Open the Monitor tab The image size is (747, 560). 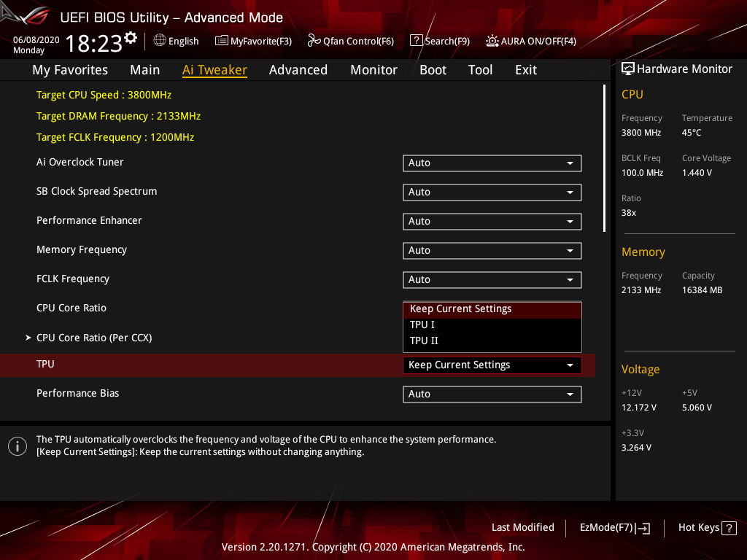[x=373, y=70]
